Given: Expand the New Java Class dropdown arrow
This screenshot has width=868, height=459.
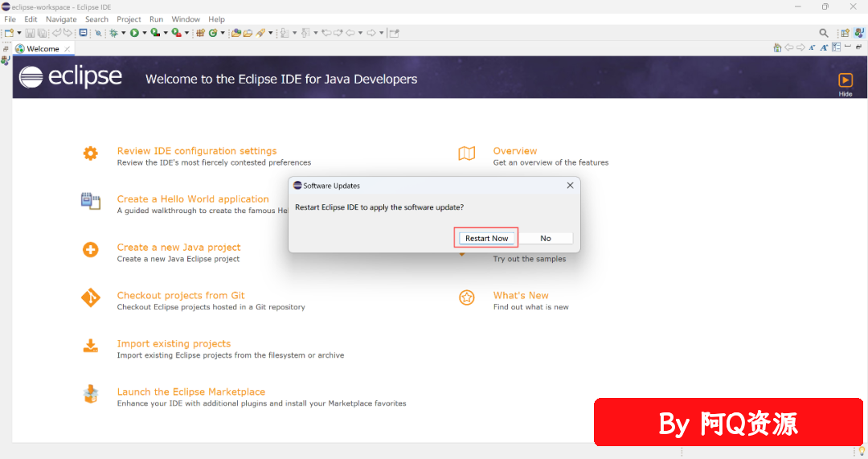Looking at the screenshot, I should 223,33.
